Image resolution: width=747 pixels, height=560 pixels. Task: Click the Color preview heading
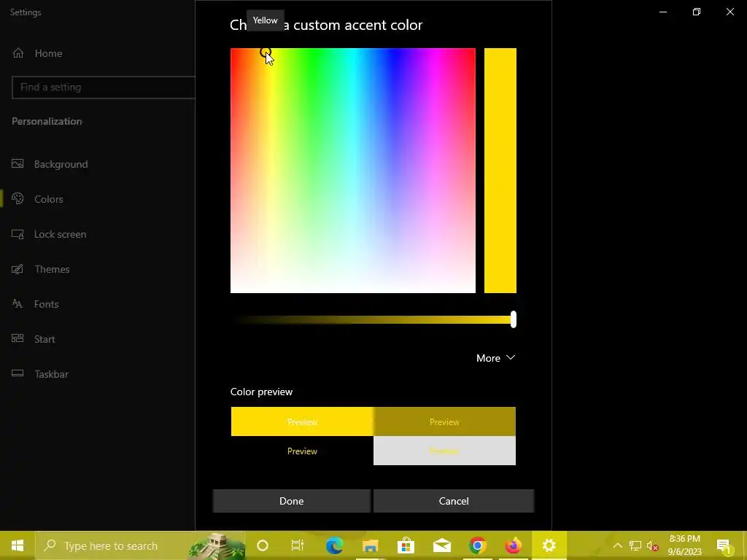262,392
